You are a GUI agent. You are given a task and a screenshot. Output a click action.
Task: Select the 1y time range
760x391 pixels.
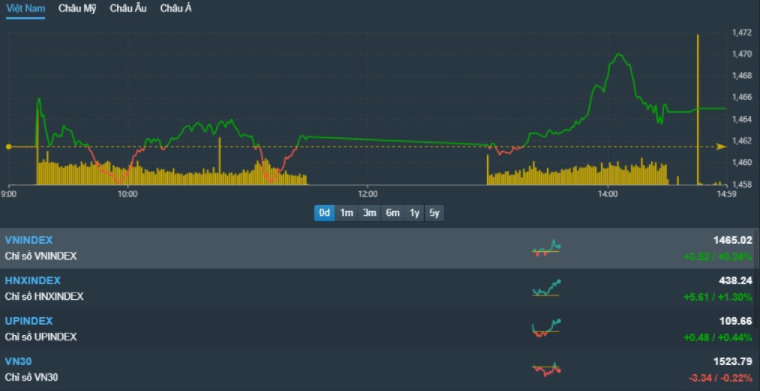click(414, 213)
